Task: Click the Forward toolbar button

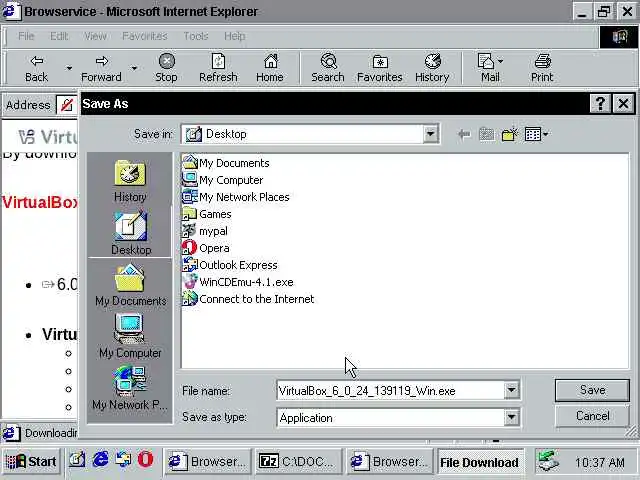Action: (101, 68)
